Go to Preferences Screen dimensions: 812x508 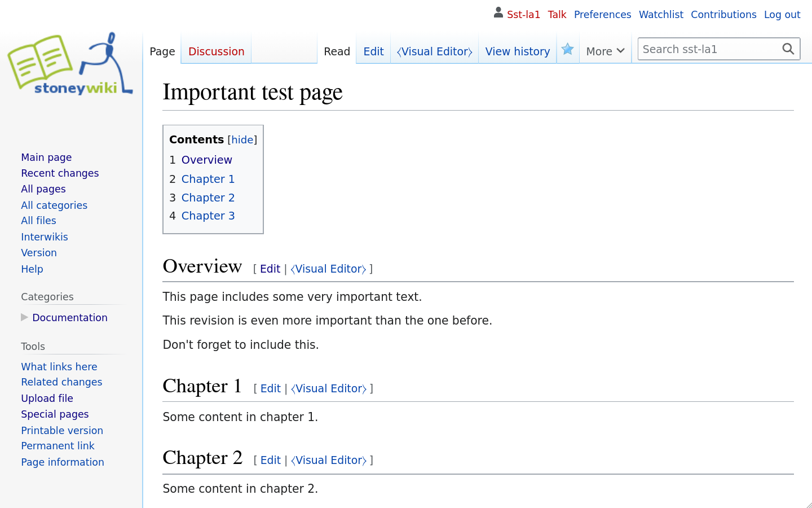coord(602,15)
